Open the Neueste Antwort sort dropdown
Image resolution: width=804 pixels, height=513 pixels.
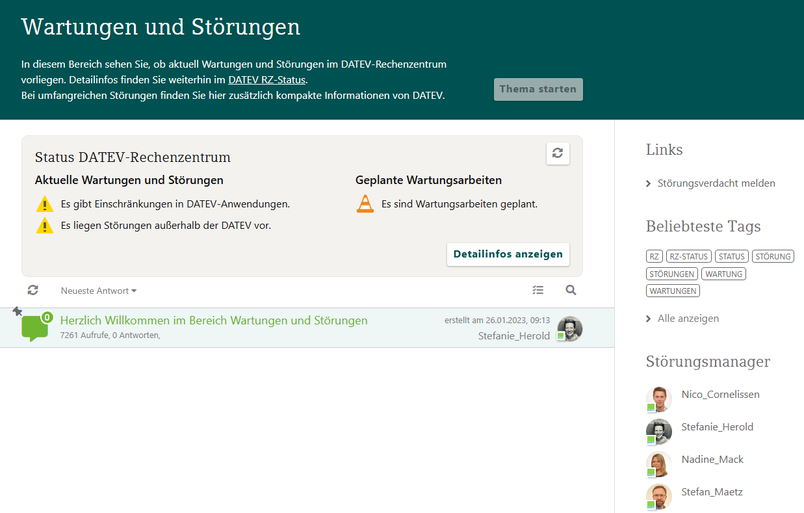click(x=98, y=291)
